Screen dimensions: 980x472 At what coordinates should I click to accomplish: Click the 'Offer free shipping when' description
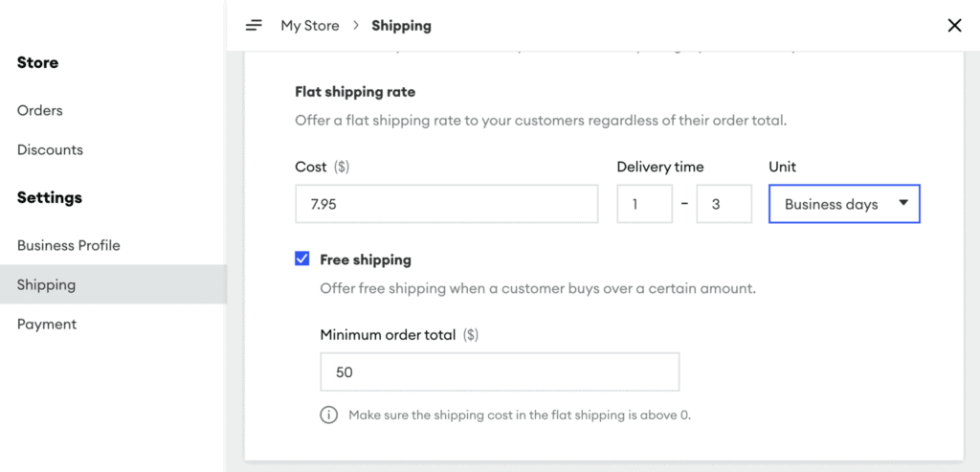(538, 289)
